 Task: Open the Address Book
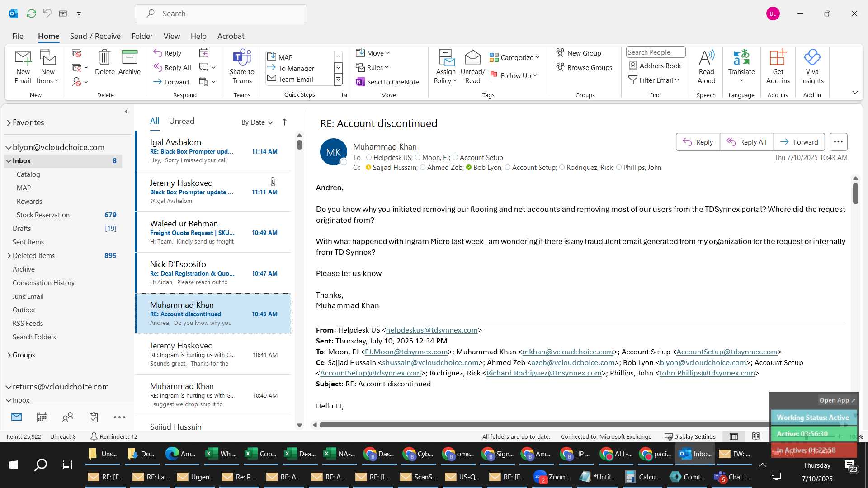tap(655, 66)
